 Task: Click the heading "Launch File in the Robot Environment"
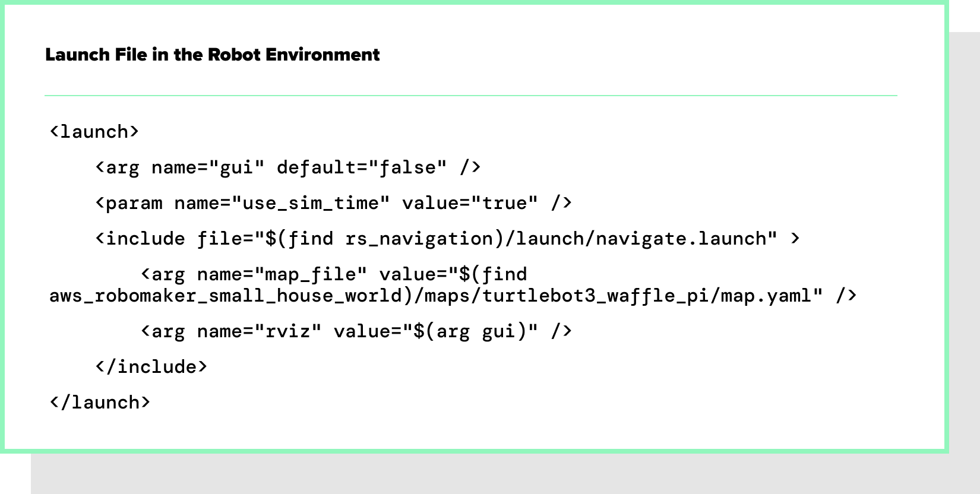[212, 55]
